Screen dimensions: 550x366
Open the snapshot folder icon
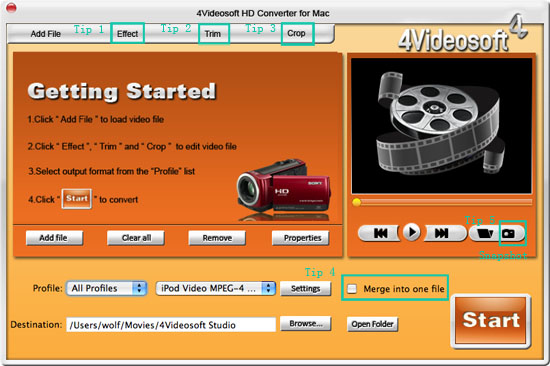485,233
